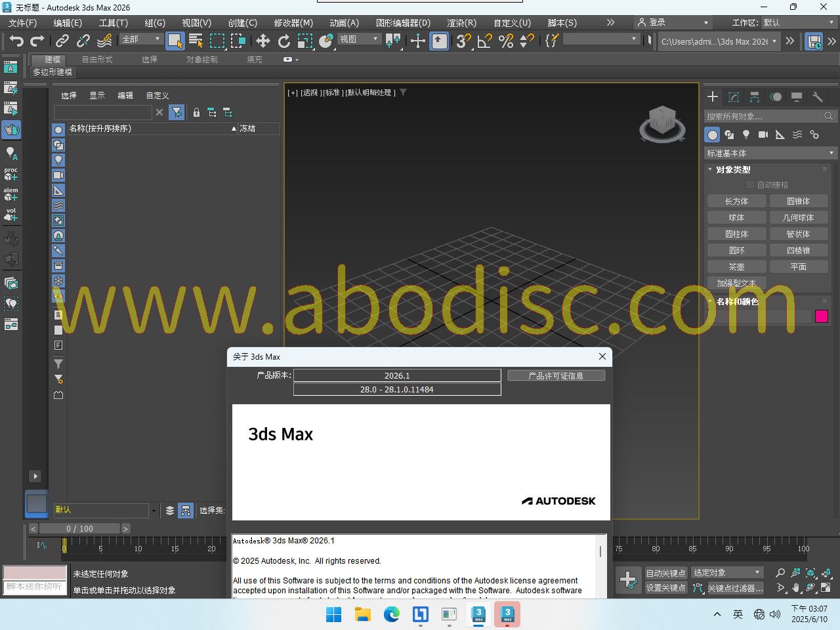Click the Unlink selection tool icon
Screen dimensions: 840x630
click(x=83, y=41)
